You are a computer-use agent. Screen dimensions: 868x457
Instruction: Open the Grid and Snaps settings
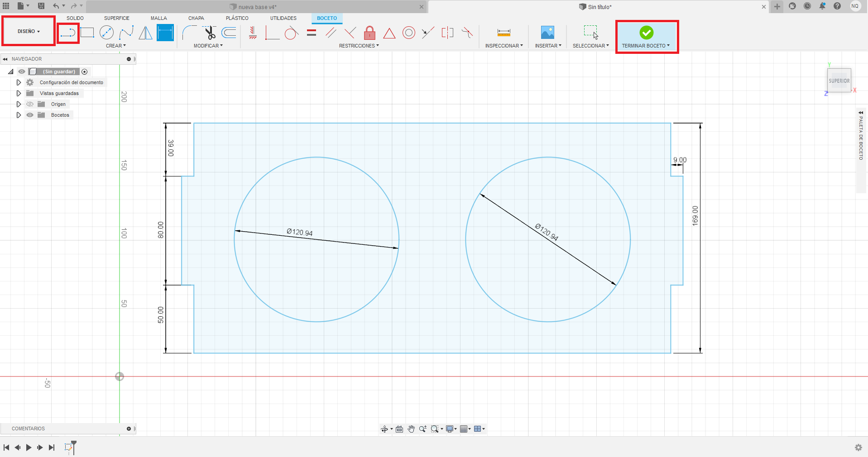(464, 429)
